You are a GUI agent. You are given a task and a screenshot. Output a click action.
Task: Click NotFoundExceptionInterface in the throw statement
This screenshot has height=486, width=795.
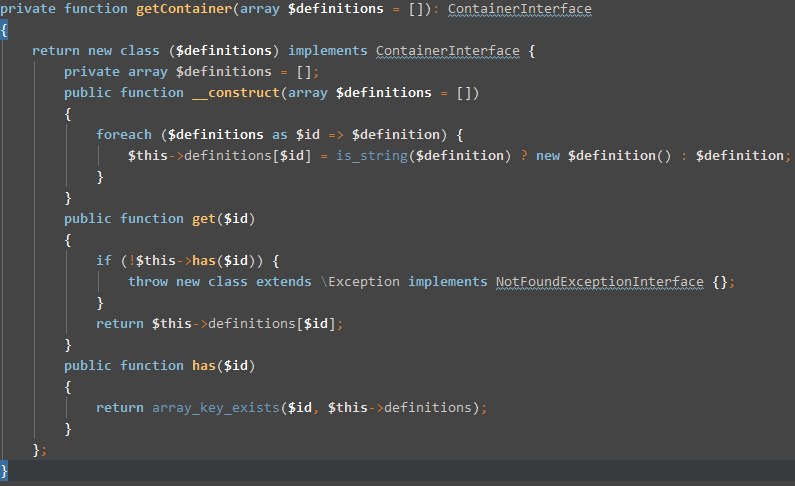(600, 282)
